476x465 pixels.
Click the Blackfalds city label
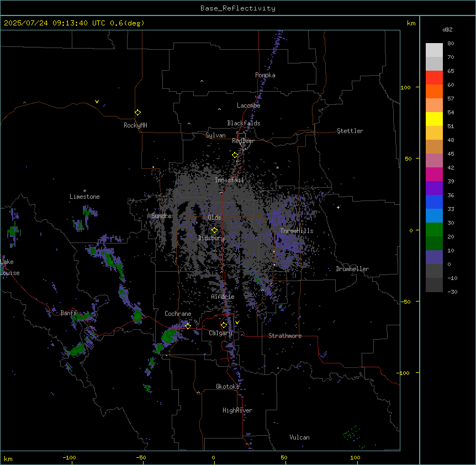click(244, 123)
